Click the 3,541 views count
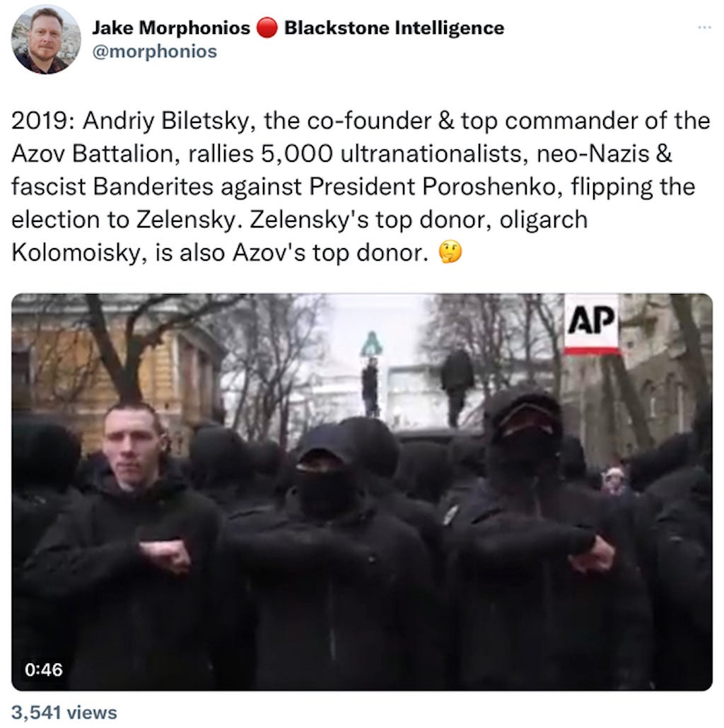Viewport: 724px width, 728px height. (x=64, y=712)
